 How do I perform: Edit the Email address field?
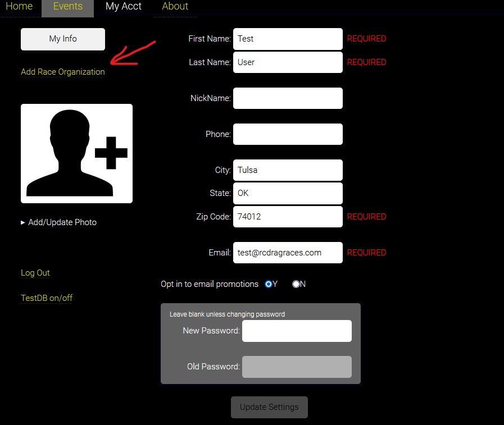(288, 253)
